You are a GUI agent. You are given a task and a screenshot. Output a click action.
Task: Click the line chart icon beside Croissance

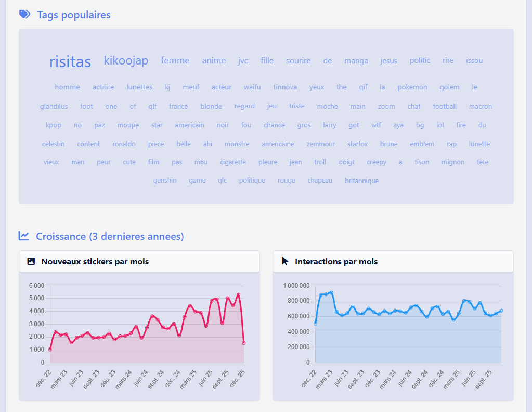coord(24,236)
